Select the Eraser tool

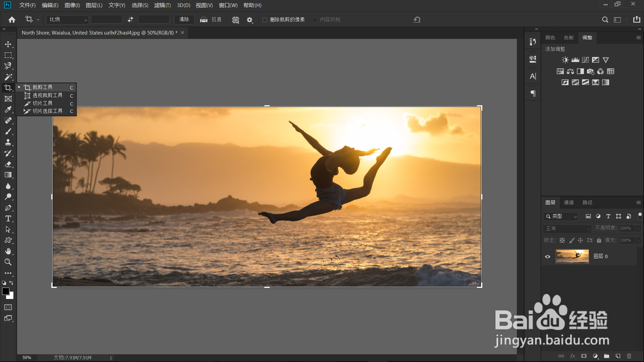pos(8,164)
